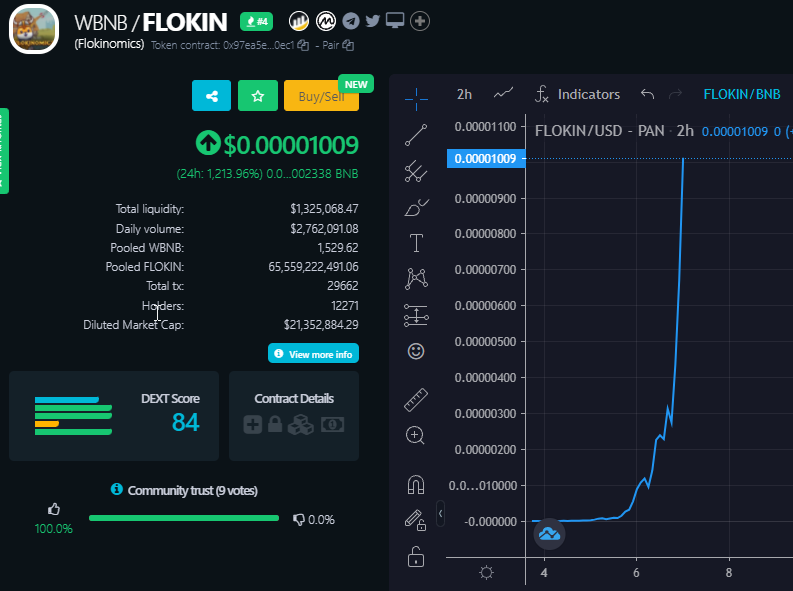Open the Telegram icon link
The height and width of the screenshot is (591, 793).
[350, 21]
